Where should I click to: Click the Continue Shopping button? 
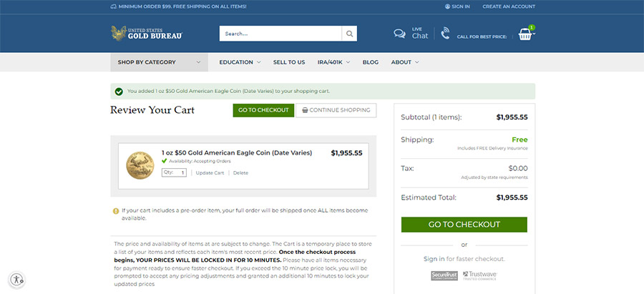pyautogui.click(x=336, y=110)
